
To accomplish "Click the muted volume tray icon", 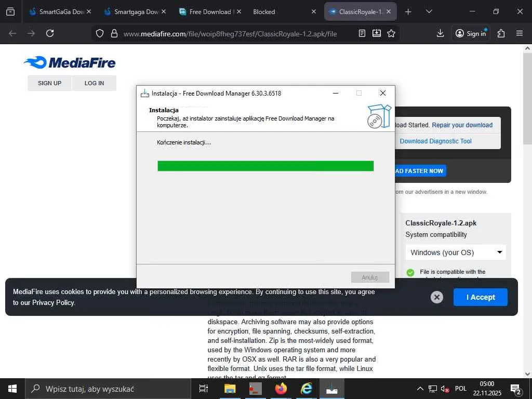I will pyautogui.click(x=445, y=389).
